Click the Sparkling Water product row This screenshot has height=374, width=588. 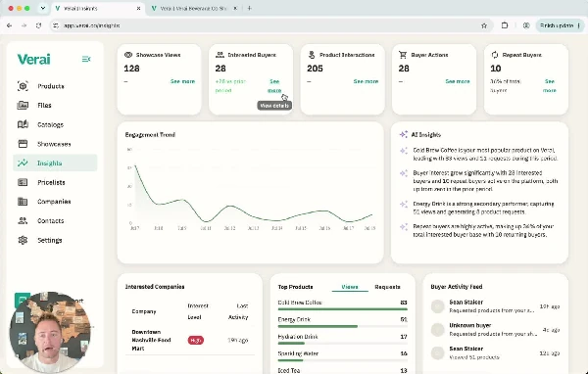[x=343, y=356]
